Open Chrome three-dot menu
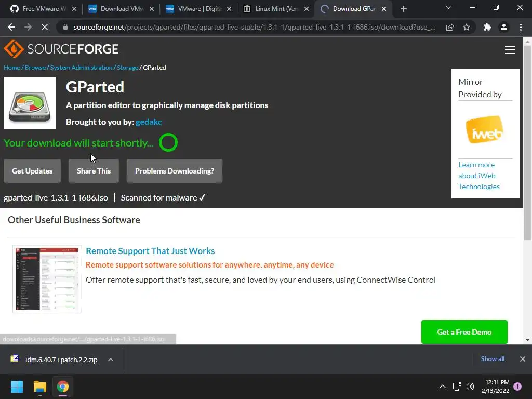 521,27
